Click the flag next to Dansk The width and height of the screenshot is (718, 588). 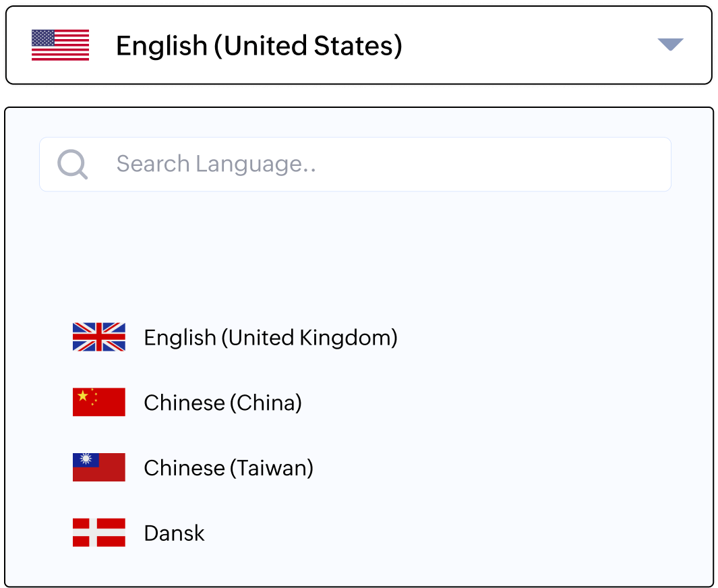[98, 532]
